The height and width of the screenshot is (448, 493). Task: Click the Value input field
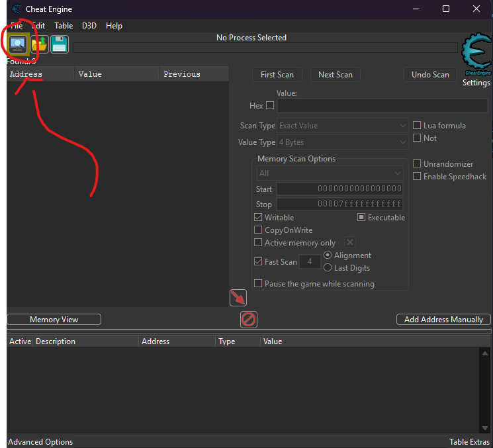pyautogui.click(x=382, y=106)
